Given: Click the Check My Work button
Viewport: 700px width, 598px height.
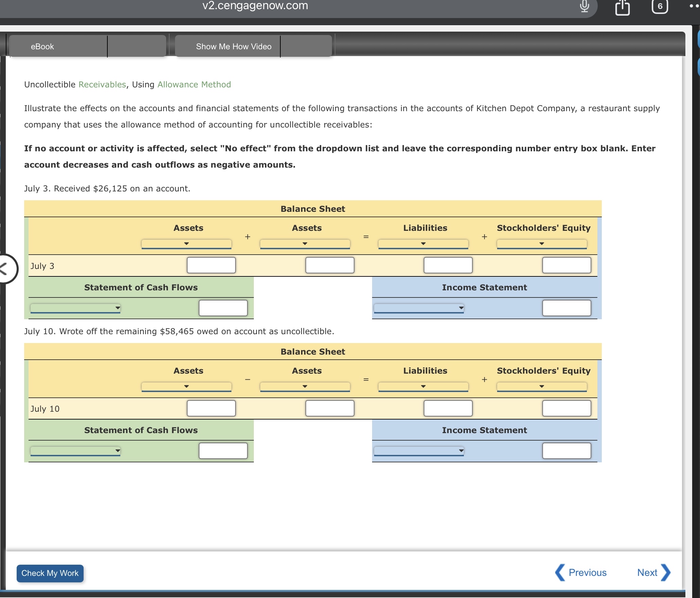Looking at the screenshot, I should tap(50, 573).
